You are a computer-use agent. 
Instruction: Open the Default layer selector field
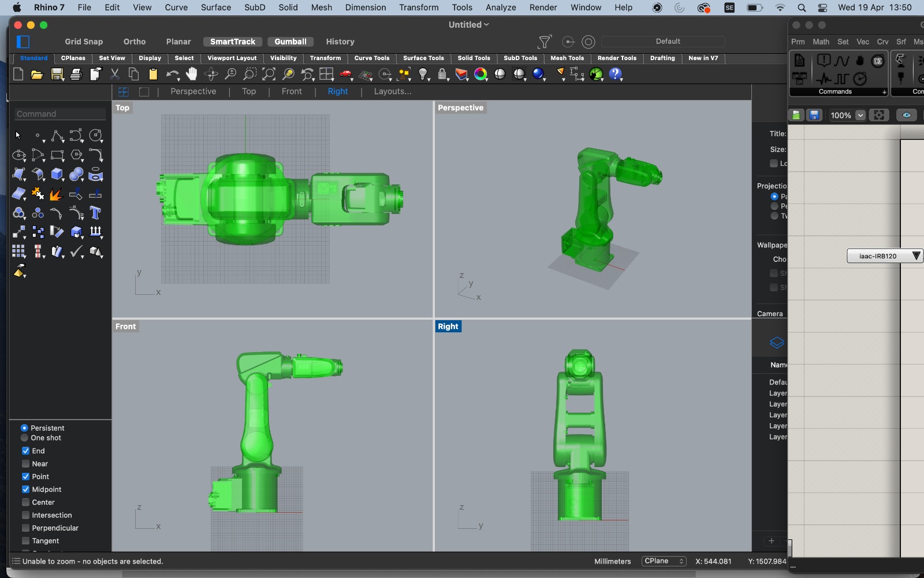663,42
